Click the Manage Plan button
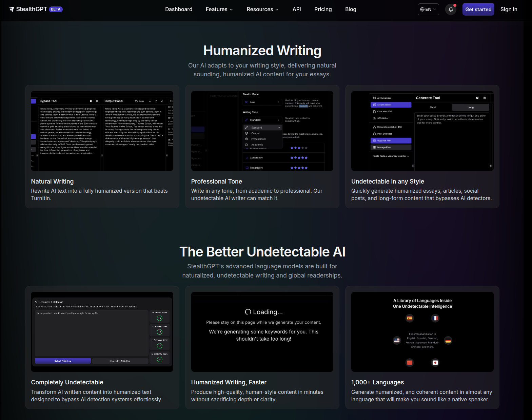532x420 pixels. click(391, 147)
